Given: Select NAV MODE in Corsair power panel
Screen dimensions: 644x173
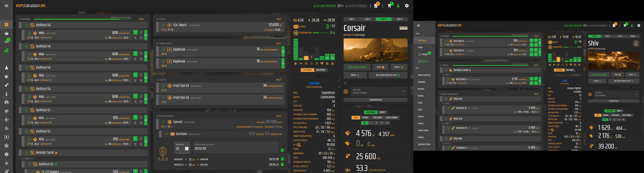Looking at the screenshot, I should pyautogui.click(x=321, y=70).
